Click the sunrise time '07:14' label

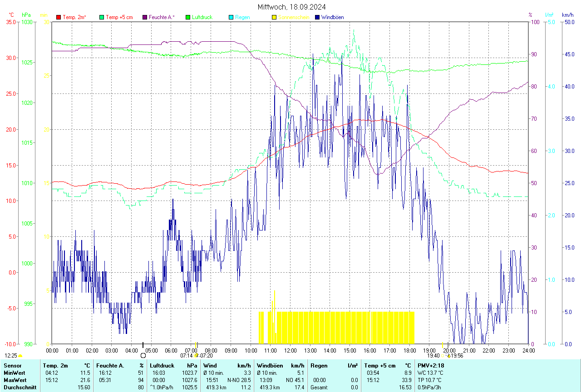[187, 356]
